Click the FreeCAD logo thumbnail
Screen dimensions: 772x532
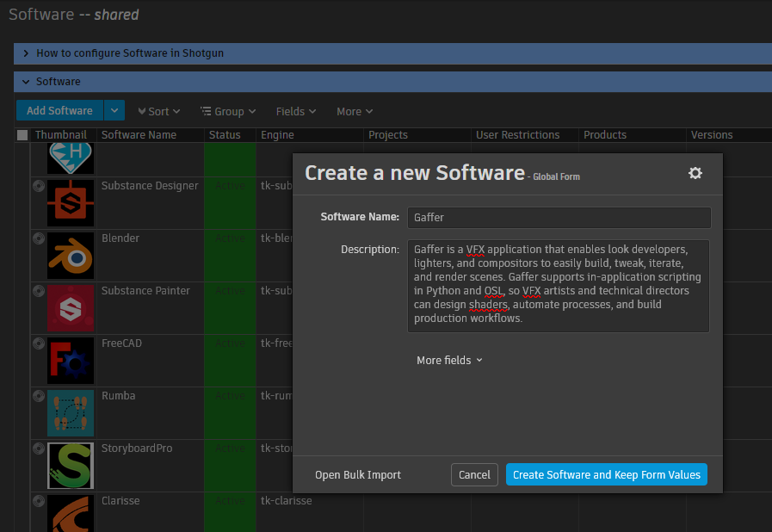(71, 361)
